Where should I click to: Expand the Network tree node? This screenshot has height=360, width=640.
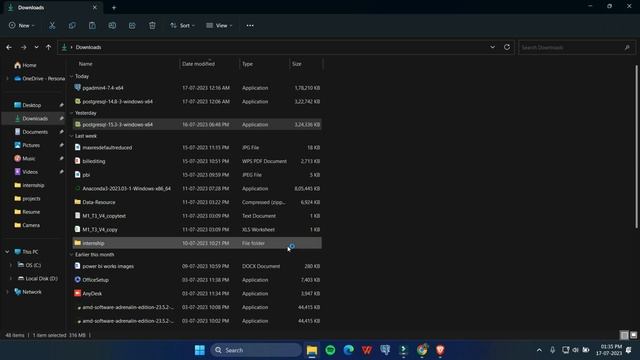click(7, 292)
